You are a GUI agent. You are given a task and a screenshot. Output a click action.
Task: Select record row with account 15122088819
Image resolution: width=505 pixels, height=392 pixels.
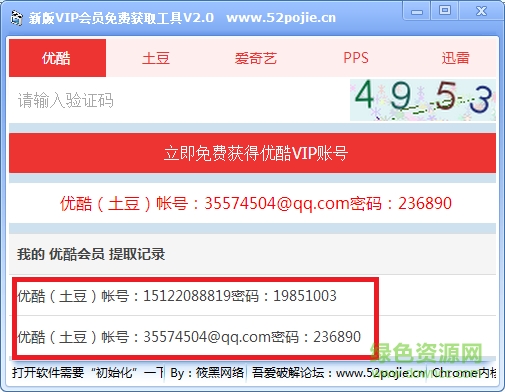pos(252,296)
